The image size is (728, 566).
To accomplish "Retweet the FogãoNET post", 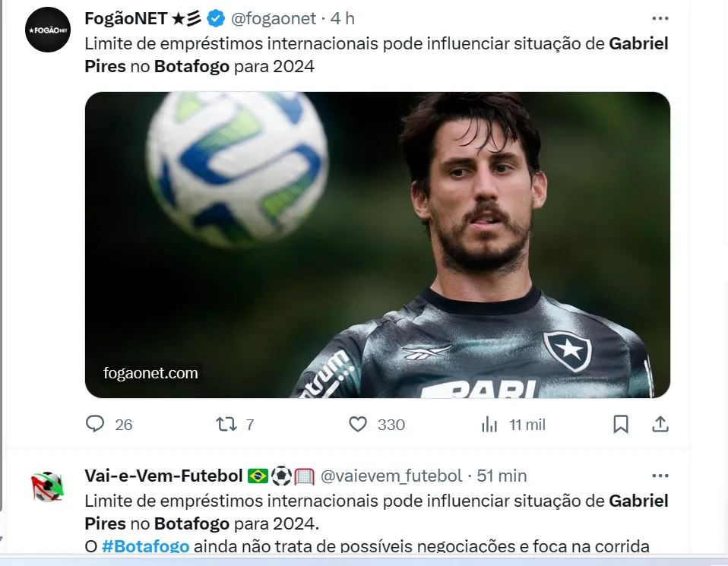I will point(236,424).
